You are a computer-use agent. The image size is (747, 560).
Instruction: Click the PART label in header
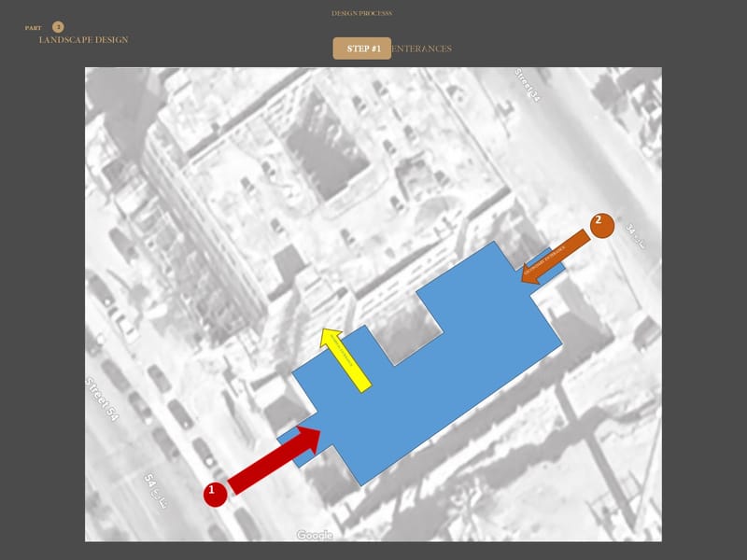(33, 28)
